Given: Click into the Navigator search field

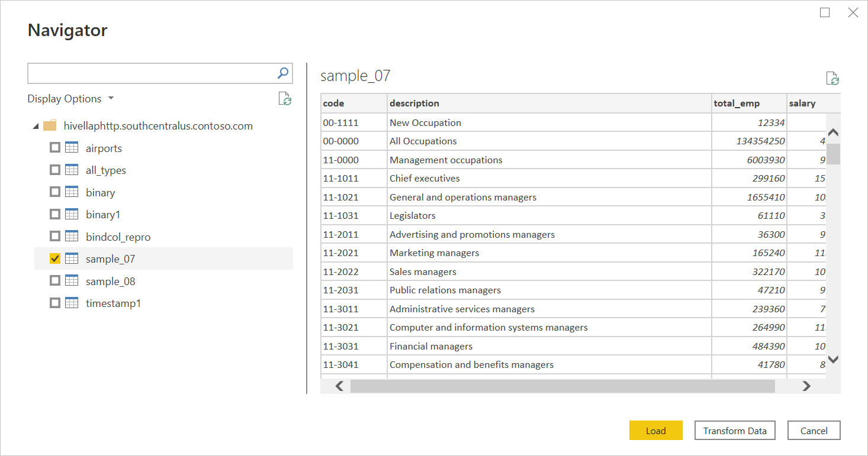Looking at the screenshot, I should [151, 73].
